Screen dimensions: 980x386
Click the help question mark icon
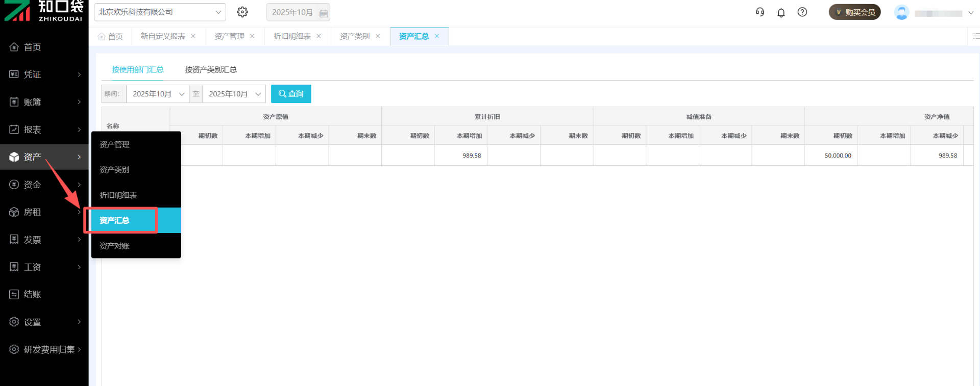[x=802, y=12]
